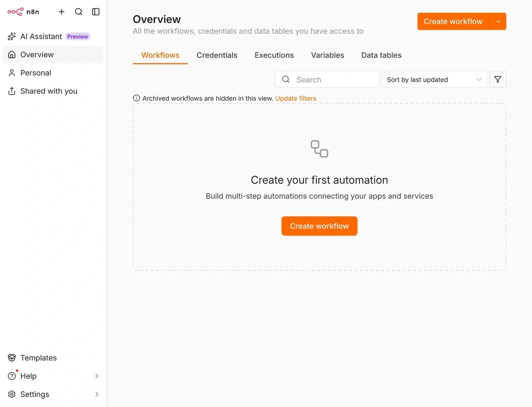Open search via sidebar magnifier icon

click(78, 12)
